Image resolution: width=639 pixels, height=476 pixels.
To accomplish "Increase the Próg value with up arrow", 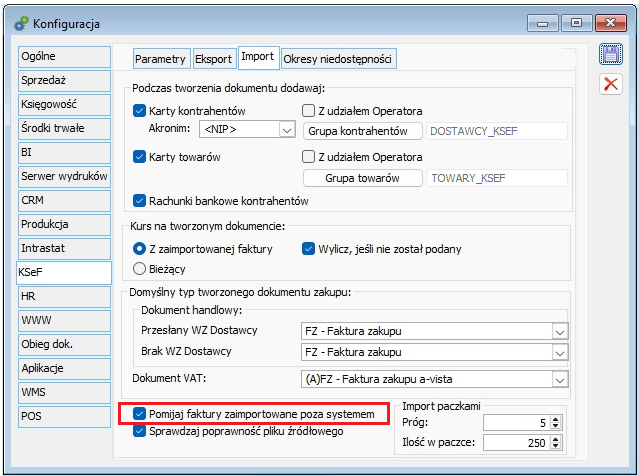I will (555, 419).
